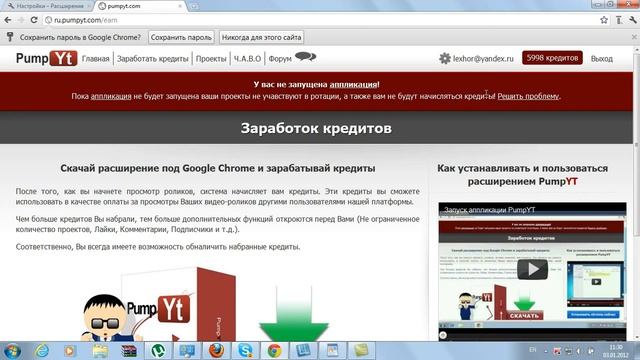Click the EN language indicator
The image size is (640, 360).
[533, 350]
